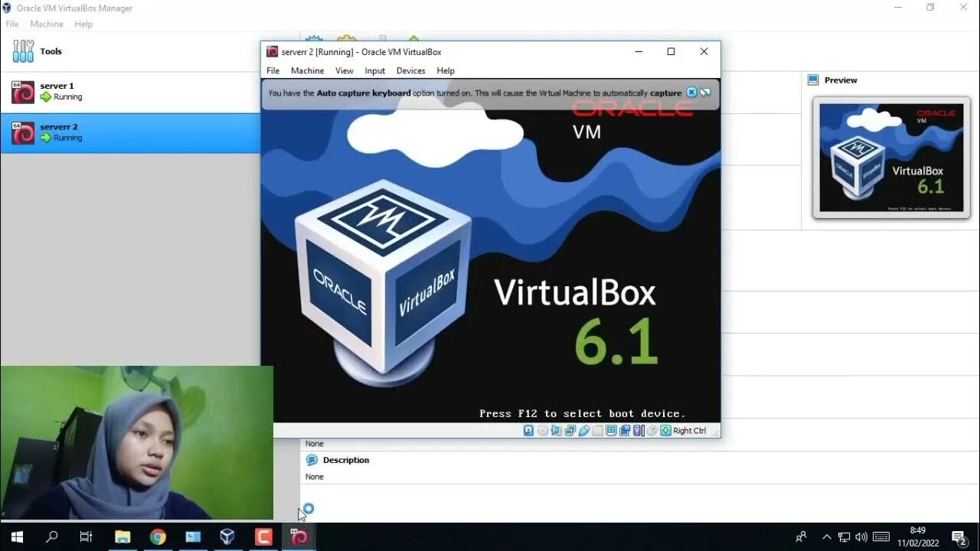The height and width of the screenshot is (551, 980).
Task: Open the Machine menu in serverr 2 VM window
Action: point(307,70)
